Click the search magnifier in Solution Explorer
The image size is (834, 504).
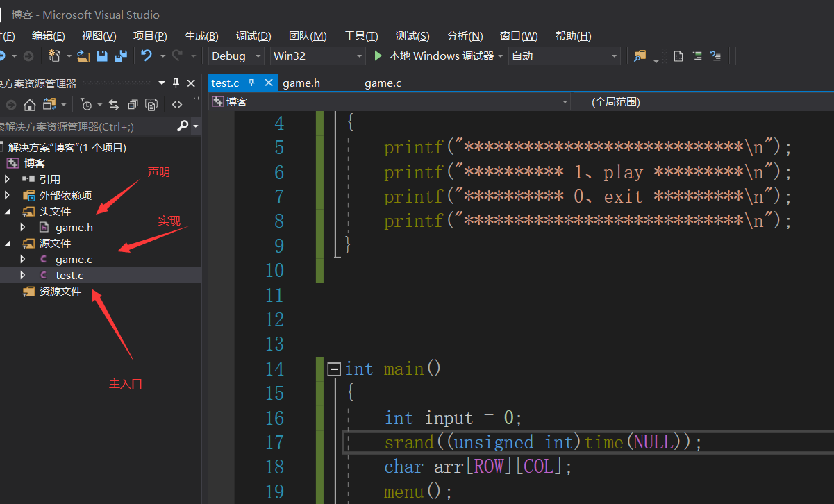183,126
